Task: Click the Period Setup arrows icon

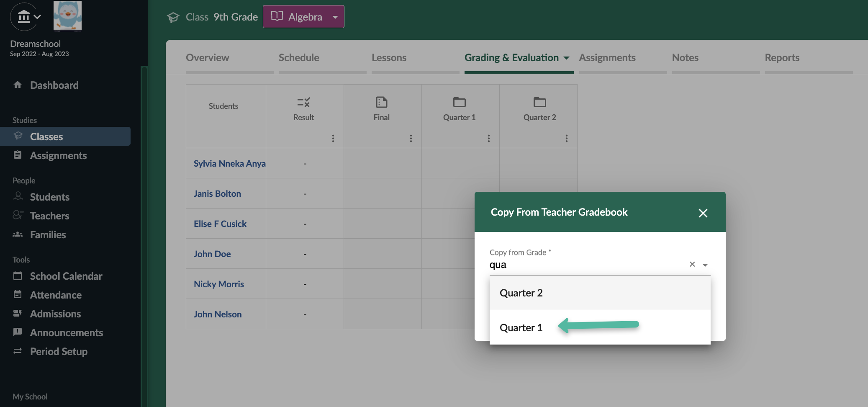Action: pos(18,351)
